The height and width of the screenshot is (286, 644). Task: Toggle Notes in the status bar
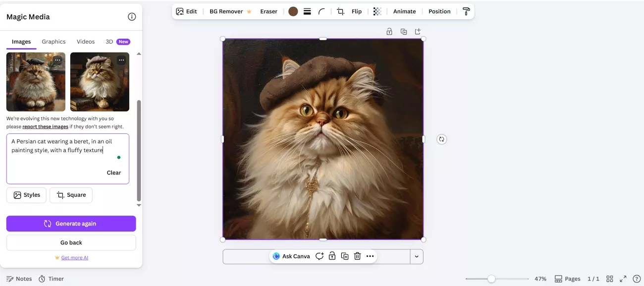[x=19, y=279]
